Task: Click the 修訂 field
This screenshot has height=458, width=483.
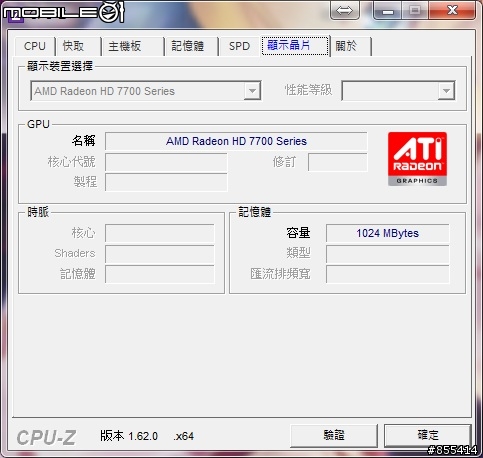Action: [x=338, y=162]
